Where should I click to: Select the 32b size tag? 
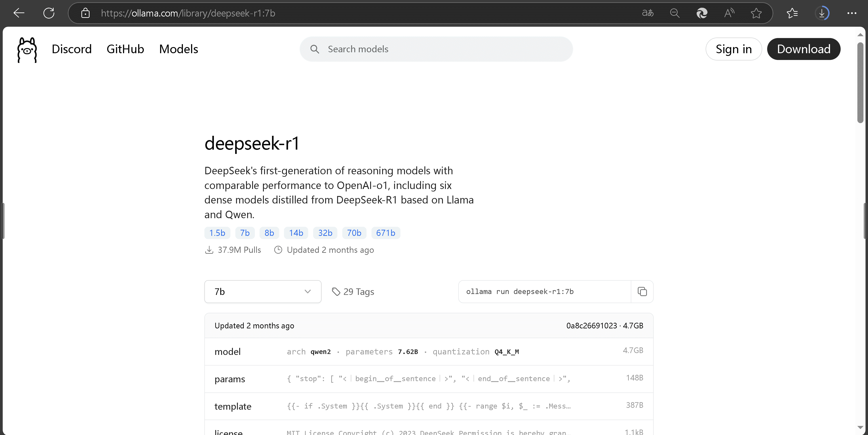[325, 233]
